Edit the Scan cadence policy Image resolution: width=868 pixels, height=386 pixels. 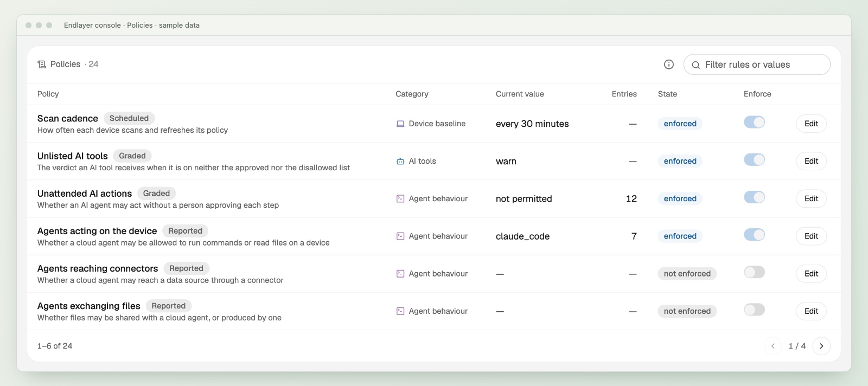811,124
